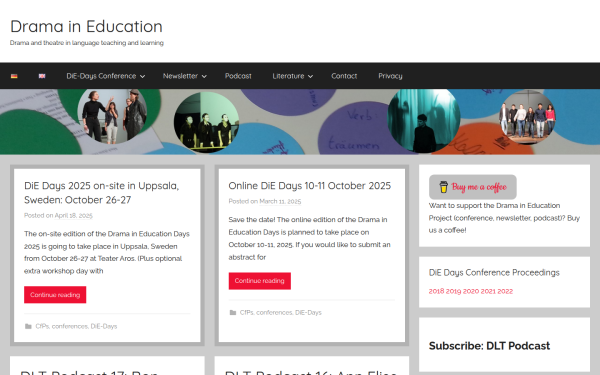The image size is (600, 375).
Task: Click the header banner image with theatre photos
Action: (300, 122)
